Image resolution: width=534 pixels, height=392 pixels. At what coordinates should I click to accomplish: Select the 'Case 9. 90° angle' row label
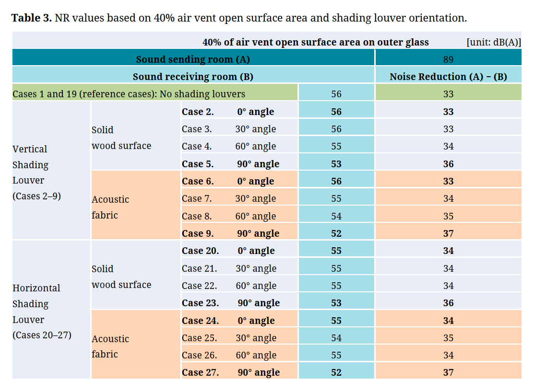(x=230, y=233)
